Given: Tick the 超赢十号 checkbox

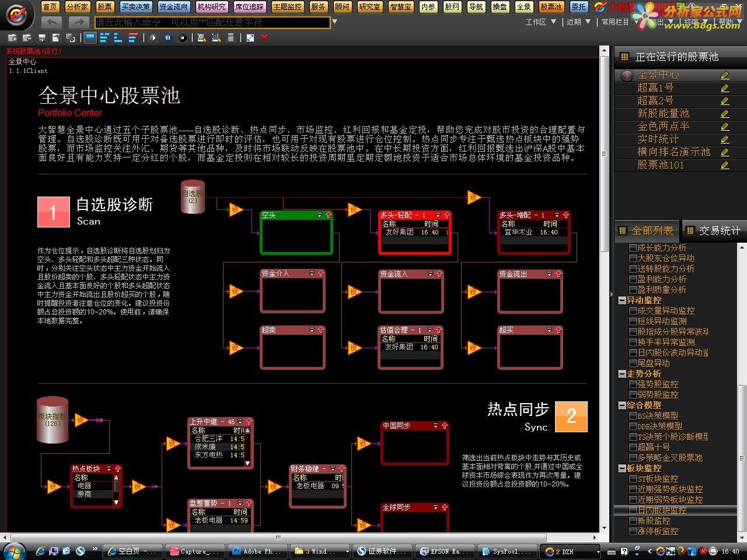Looking at the screenshot, I should (x=633, y=447).
